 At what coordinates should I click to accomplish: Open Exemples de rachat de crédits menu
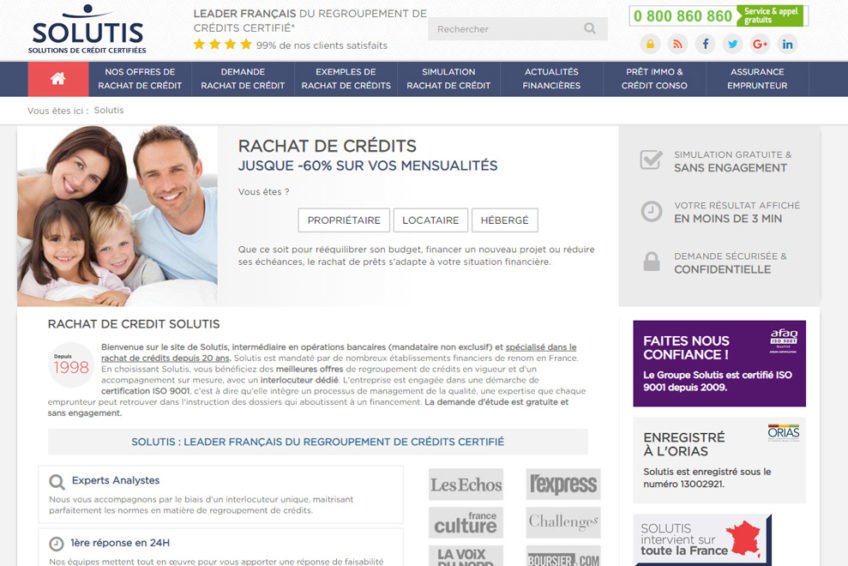click(x=346, y=79)
